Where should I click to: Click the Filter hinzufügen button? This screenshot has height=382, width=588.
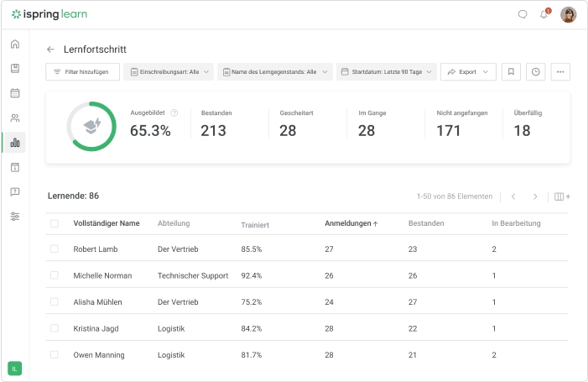coord(82,72)
